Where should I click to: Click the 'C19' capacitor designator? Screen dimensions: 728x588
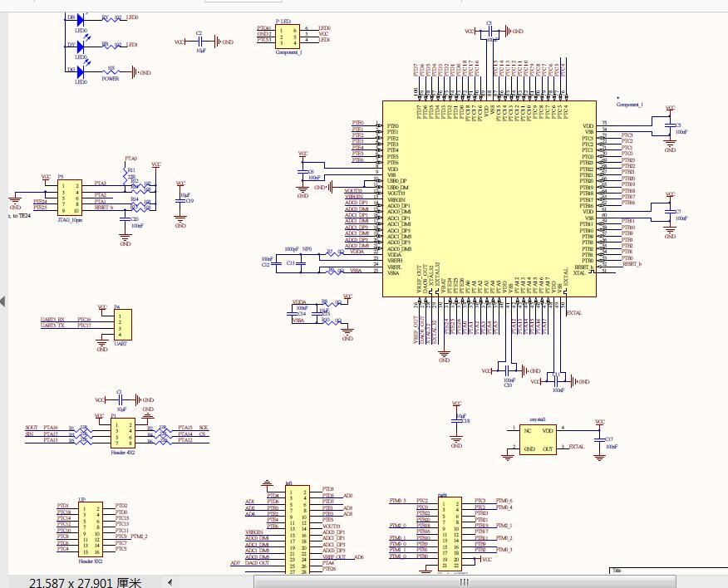(189, 201)
